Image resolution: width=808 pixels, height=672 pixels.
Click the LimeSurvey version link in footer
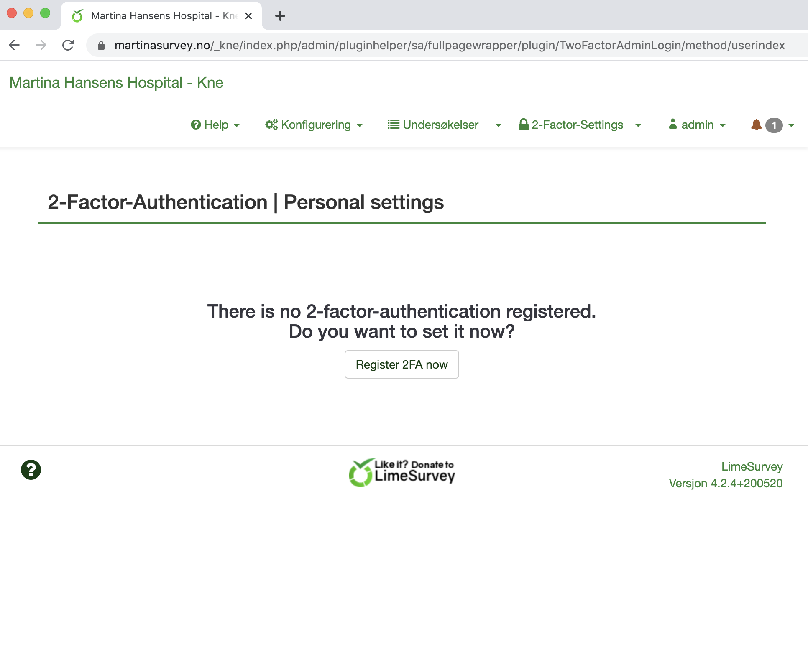(726, 483)
